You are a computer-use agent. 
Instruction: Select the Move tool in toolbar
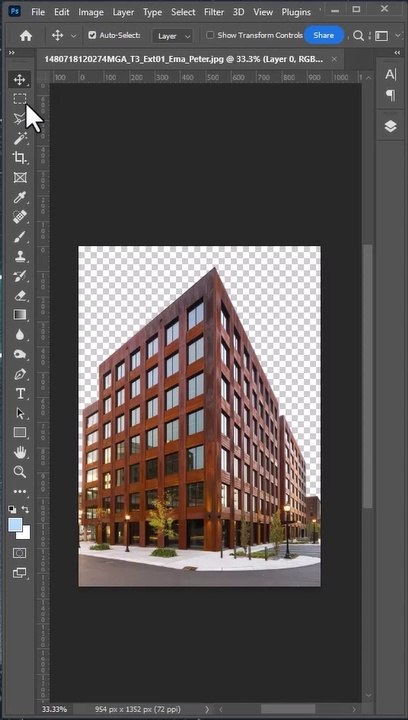(x=19, y=80)
